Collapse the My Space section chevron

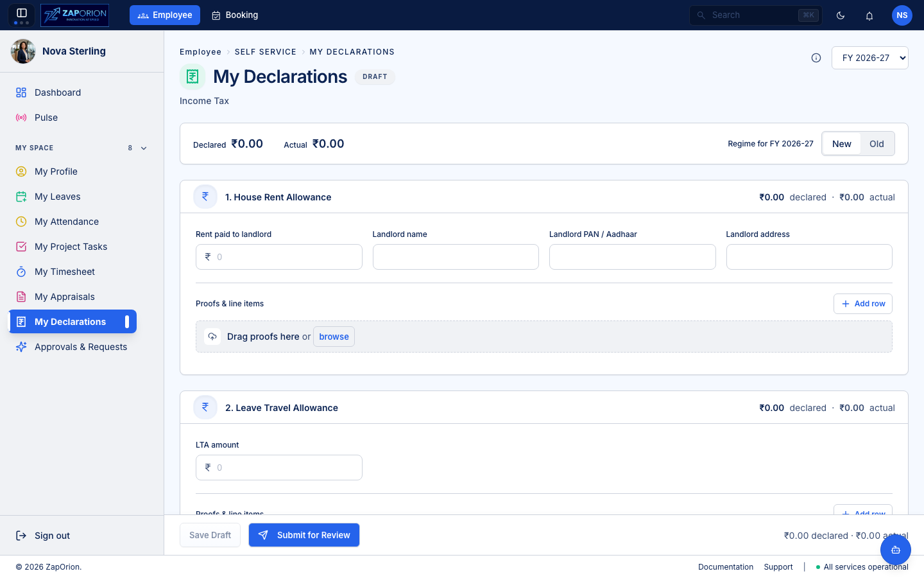[144, 148]
